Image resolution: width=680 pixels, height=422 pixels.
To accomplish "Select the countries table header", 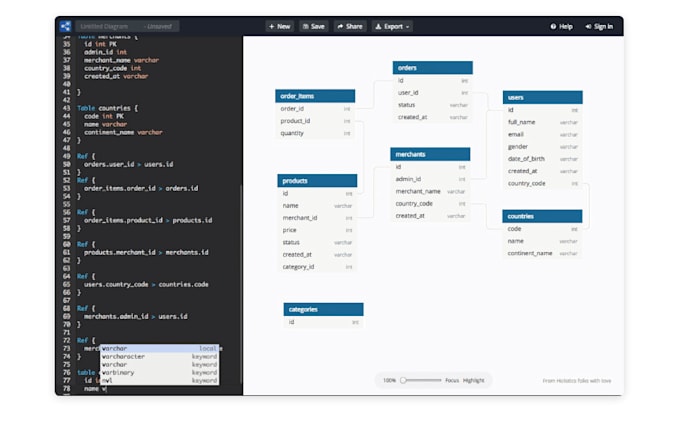I will [542, 216].
